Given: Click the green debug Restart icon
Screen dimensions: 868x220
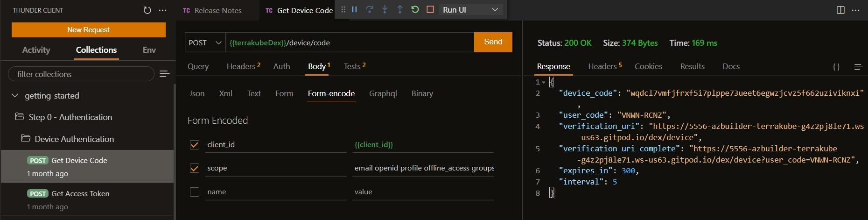Looking at the screenshot, I should point(415,9).
